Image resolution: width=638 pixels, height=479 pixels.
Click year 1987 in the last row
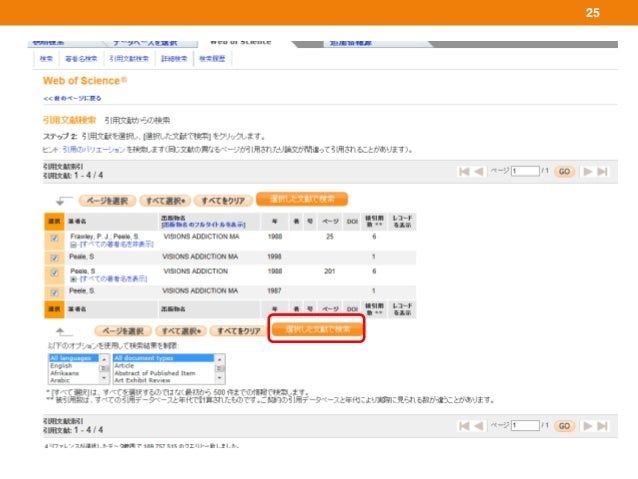click(x=274, y=291)
